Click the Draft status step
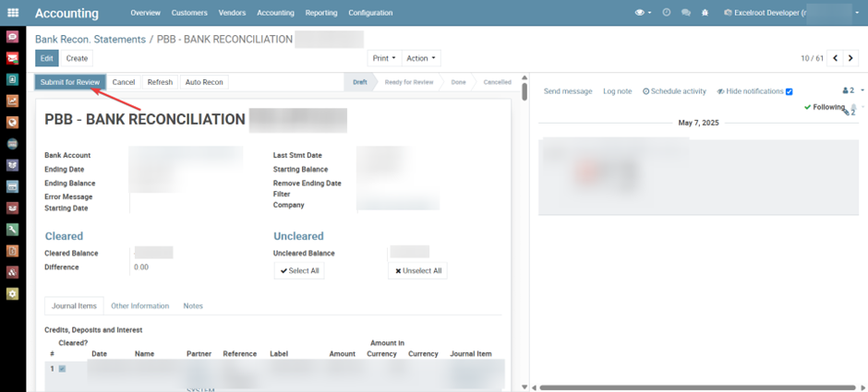Viewport: 868px width, 392px height. 360,82
